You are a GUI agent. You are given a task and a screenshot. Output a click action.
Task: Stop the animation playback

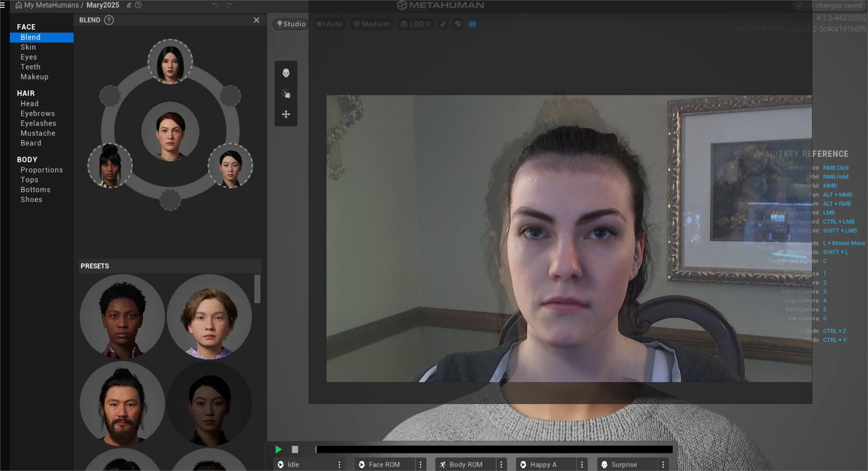pyautogui.click(x=295, y=449)
